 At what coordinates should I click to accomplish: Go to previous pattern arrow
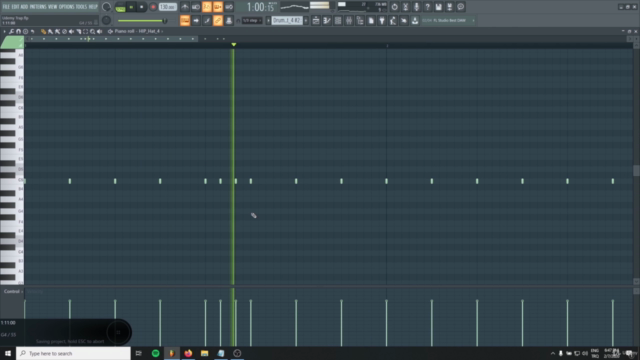point(268,20)
